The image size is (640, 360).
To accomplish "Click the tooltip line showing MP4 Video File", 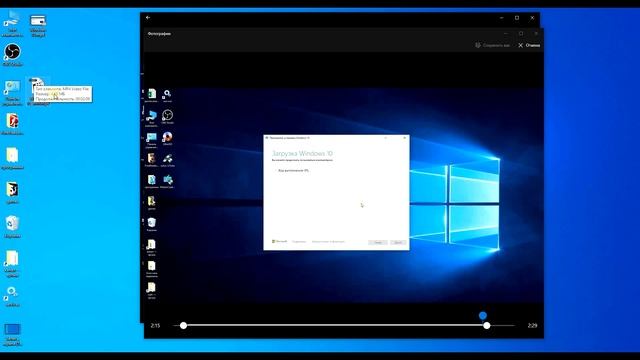I will (x=62, y=89).
